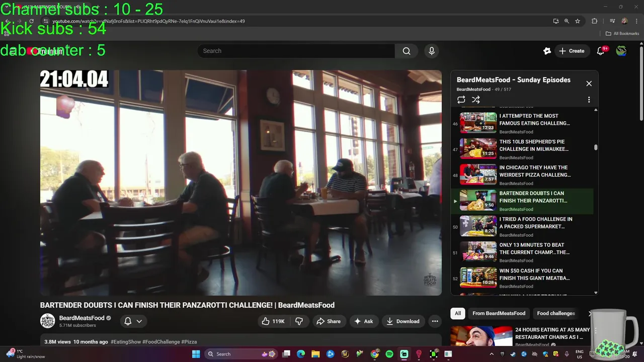Select From BeardMeatsFood chip

499,313
